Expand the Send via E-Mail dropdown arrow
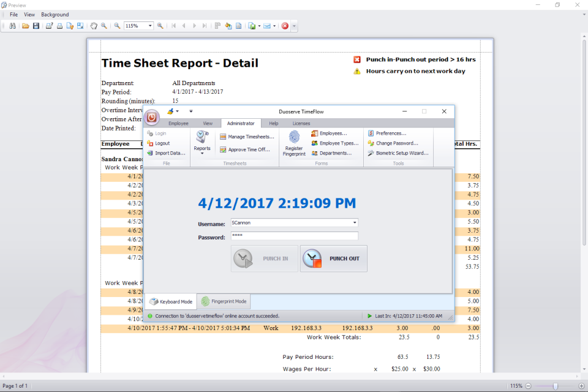The height and width of the screenshot is (392, 588). 274,26
